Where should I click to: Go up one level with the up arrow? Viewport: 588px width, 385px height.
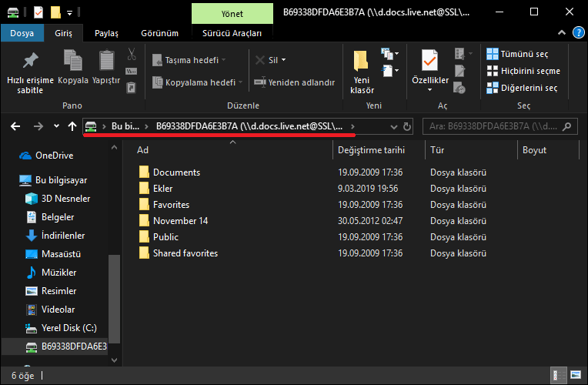[72, 126]
